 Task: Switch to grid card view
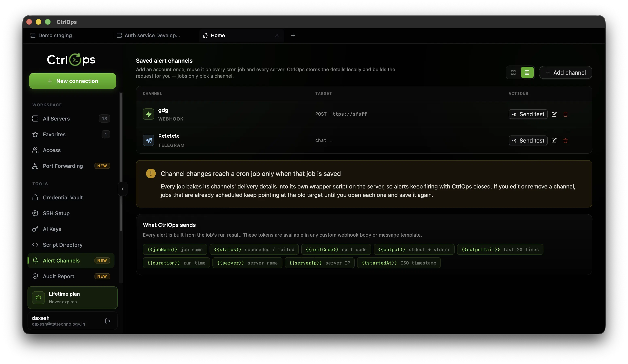click(x=513, y=73)
